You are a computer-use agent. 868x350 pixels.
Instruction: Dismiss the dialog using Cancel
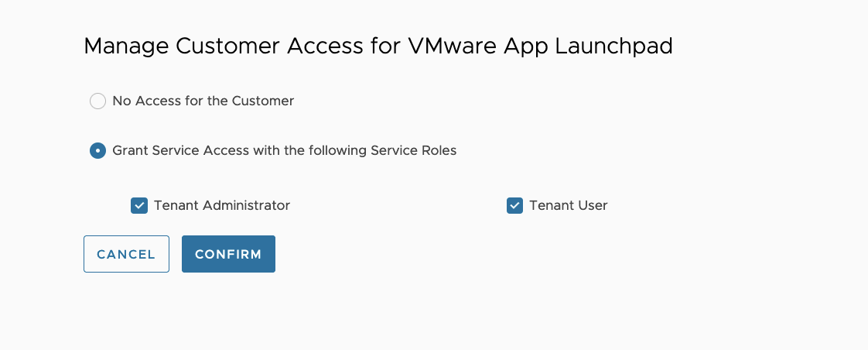[x=126, y=254]
